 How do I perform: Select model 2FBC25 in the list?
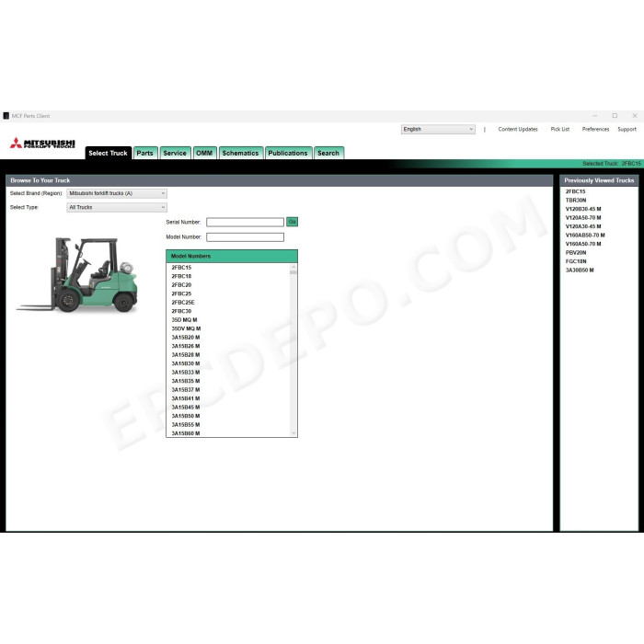point(181,293)
